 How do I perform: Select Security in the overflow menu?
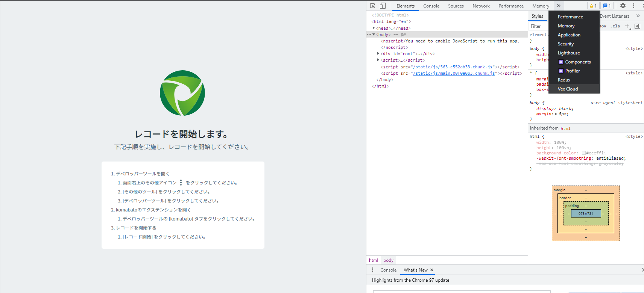click(x=574, y=44)
